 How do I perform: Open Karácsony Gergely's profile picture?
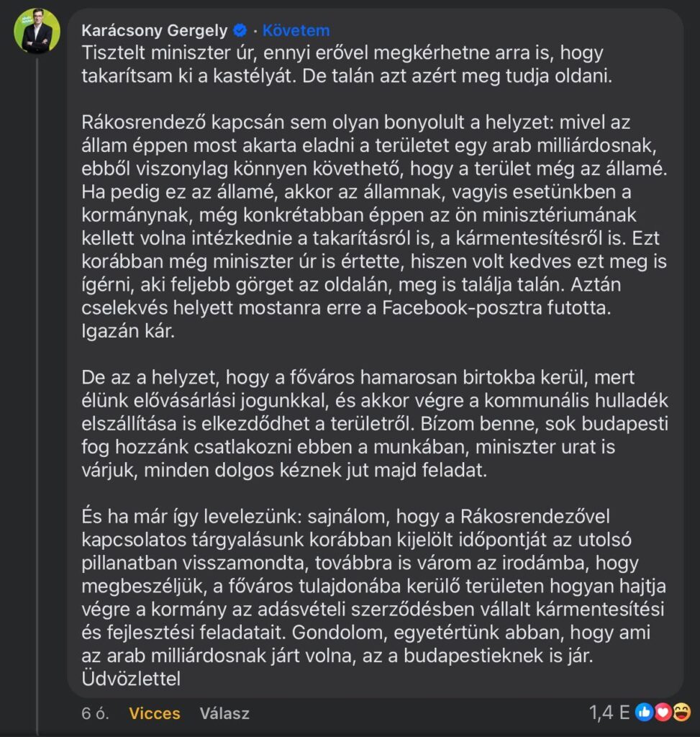click(x=37, y=31)
